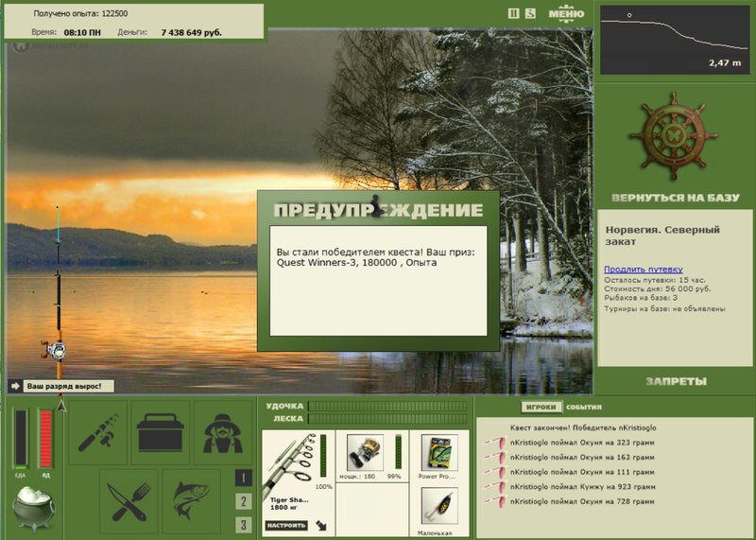Click the groundbait cauldron pot icon
The width and height of the screenshot is (756, 540).
(x=33, y=508)
